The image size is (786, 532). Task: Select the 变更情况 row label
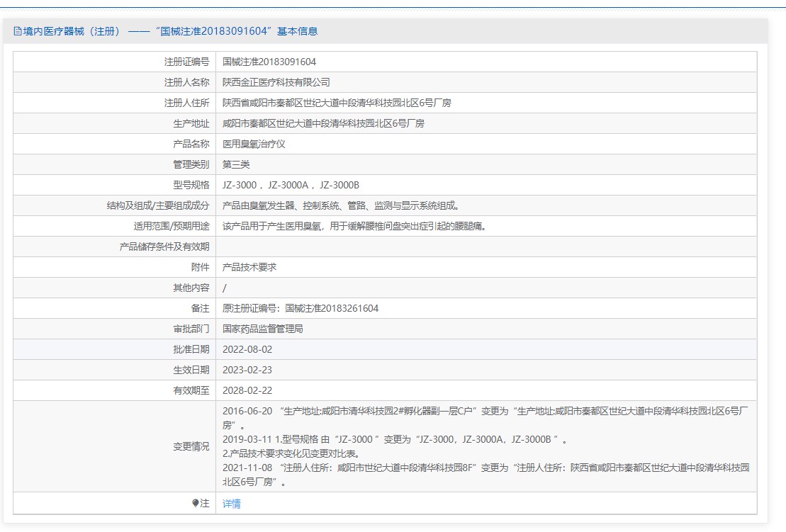pos(191,446)
